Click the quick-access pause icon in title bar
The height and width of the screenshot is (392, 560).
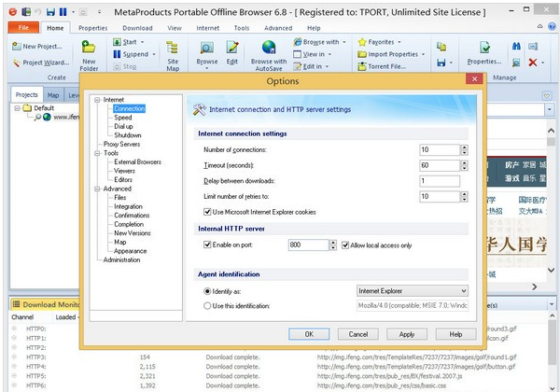point(63,12)
